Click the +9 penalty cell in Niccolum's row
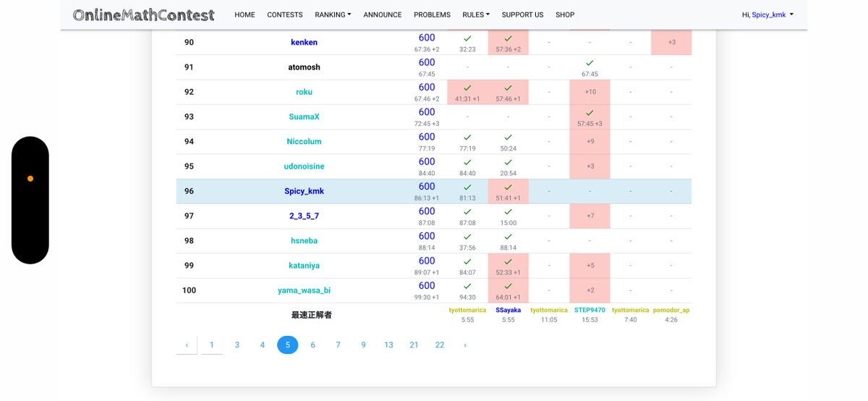The width and height of the screenshot is (868, 401). coord(590,142)
